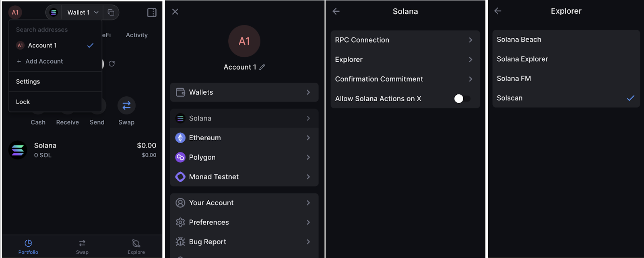Click the gear icon beside Preferences

coord(180,222)
